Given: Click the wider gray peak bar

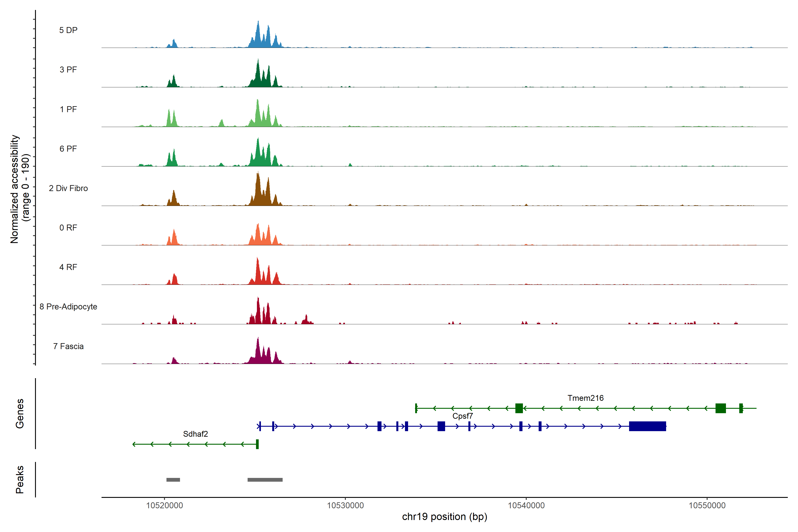Looking at the screenshot, I should tap(265, 480).
